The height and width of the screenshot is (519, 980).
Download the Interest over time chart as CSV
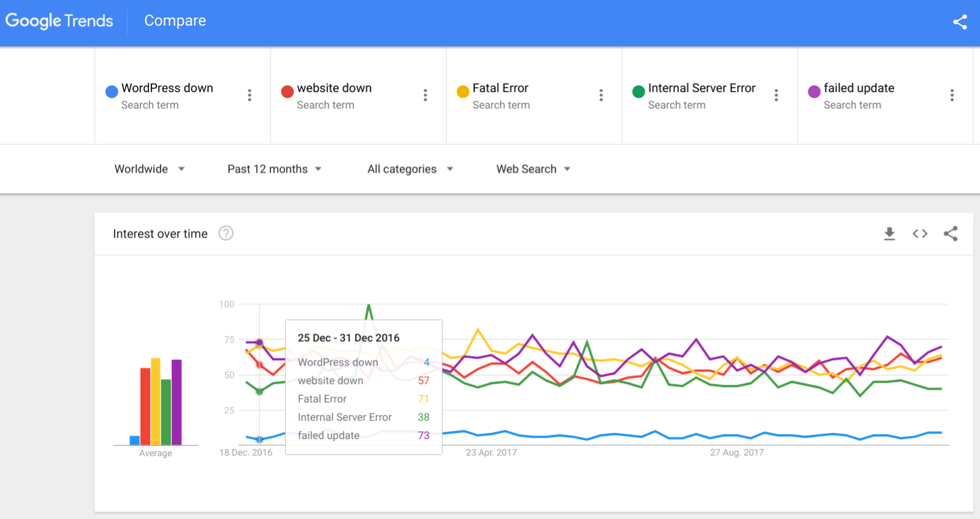coord(890,234)
